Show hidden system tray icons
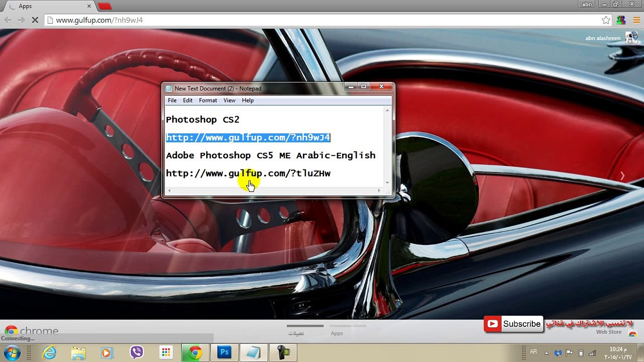Screen dimensions: 644x362 pos(546,352)
